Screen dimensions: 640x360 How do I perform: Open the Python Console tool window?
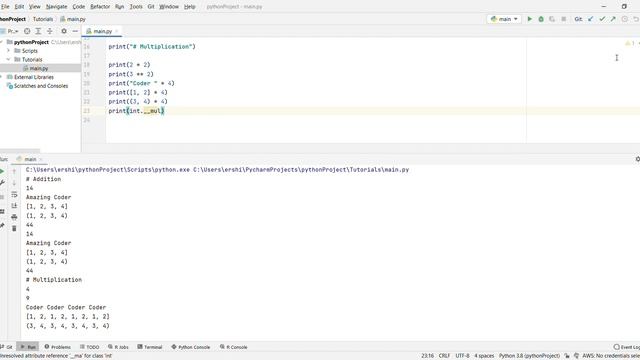point(191,347)
